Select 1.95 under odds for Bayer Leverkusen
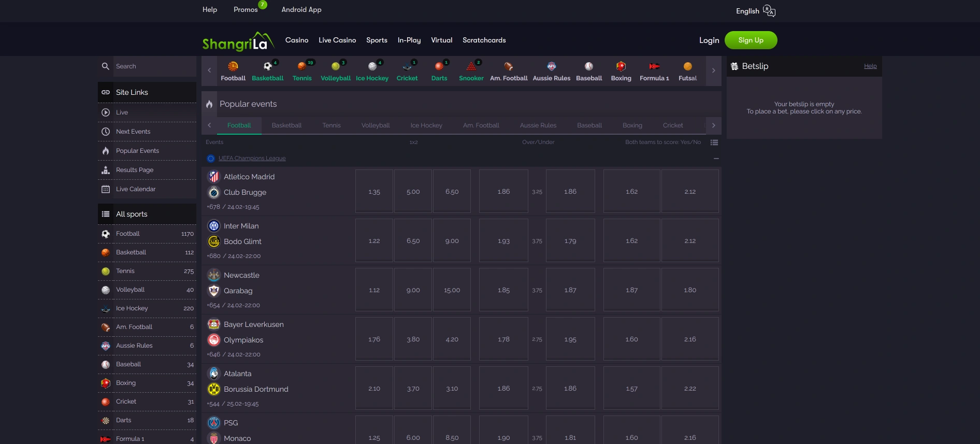Image resolution: width=980 pixels, height=444 pixels. click(x=570, y=339)
